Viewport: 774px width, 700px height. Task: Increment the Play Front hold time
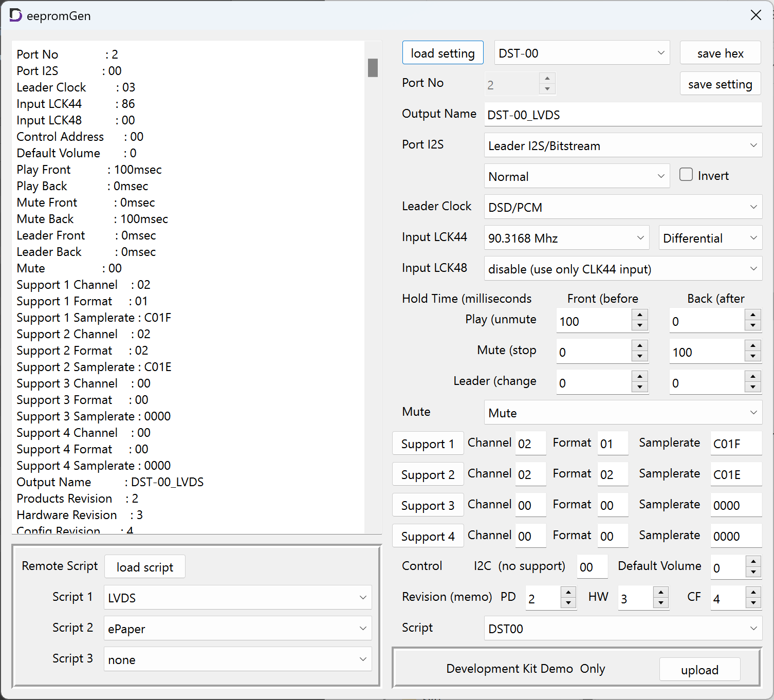coord(640,315)
